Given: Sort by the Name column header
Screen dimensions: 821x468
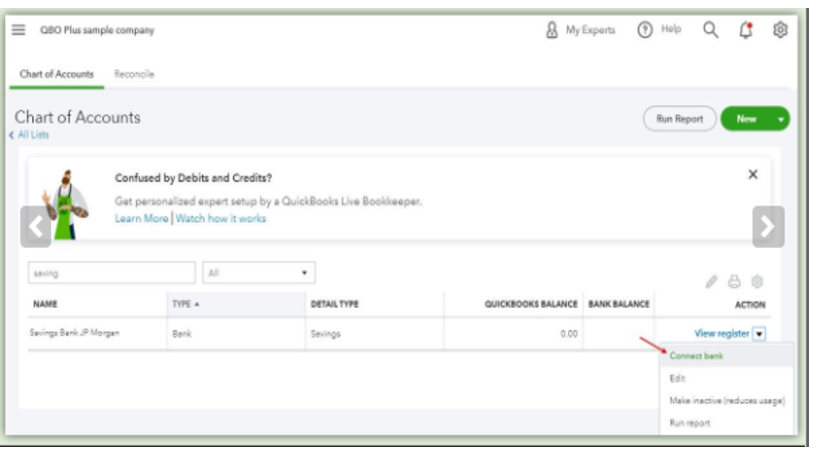Looking at the screenshot, I should point(45,304).
